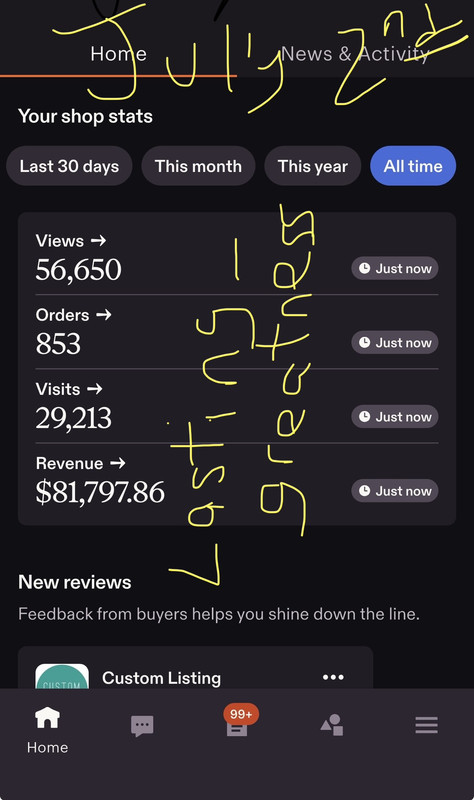Open Orders icon with 99+ badge
Screen dimensions: 474x800
(239, 721)
